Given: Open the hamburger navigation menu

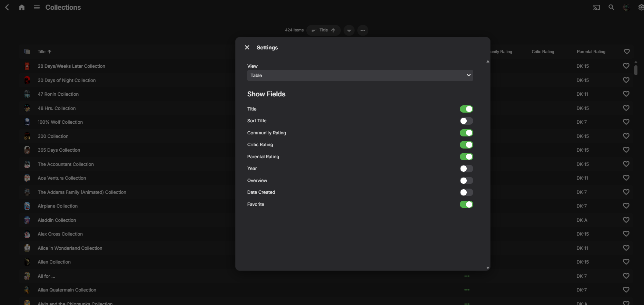Looking at the screenshot, I should [37, 7].
